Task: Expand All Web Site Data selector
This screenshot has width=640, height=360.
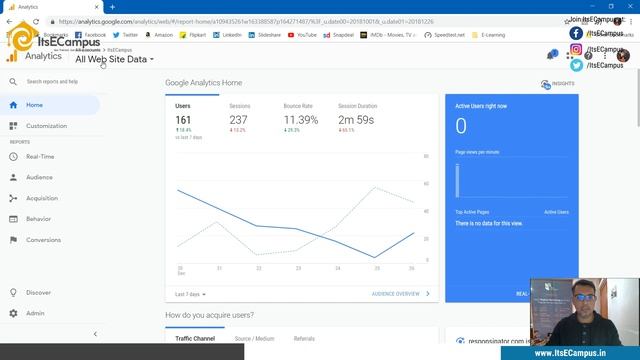Action: point(115,59)
